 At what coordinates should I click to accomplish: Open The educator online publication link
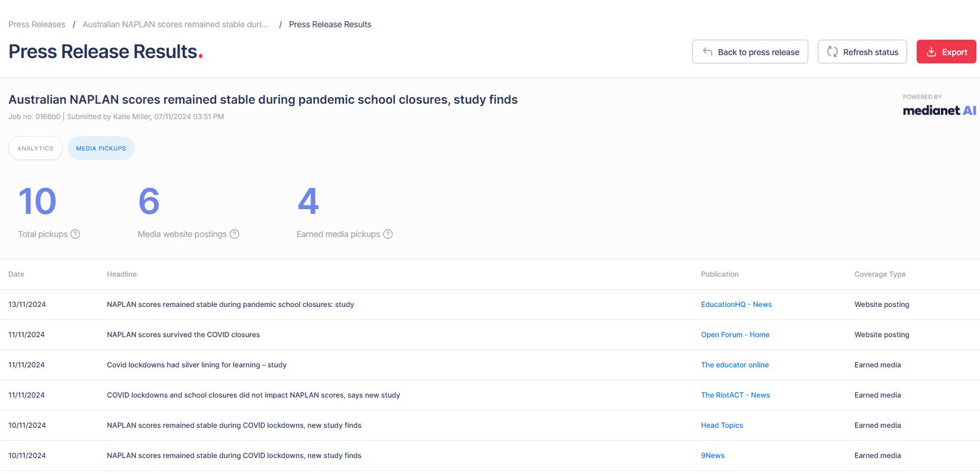[x=735, y=365]
